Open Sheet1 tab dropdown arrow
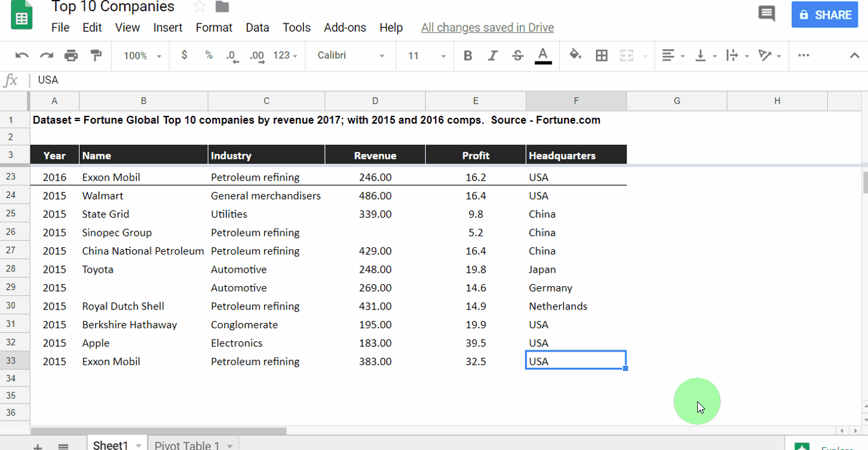The width and height of the screenshot is (868, 450). coord(139,445)
